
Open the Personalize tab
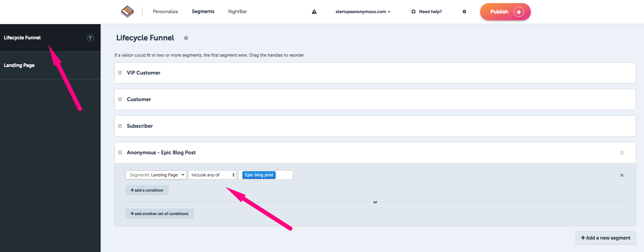tap(165, 11)
